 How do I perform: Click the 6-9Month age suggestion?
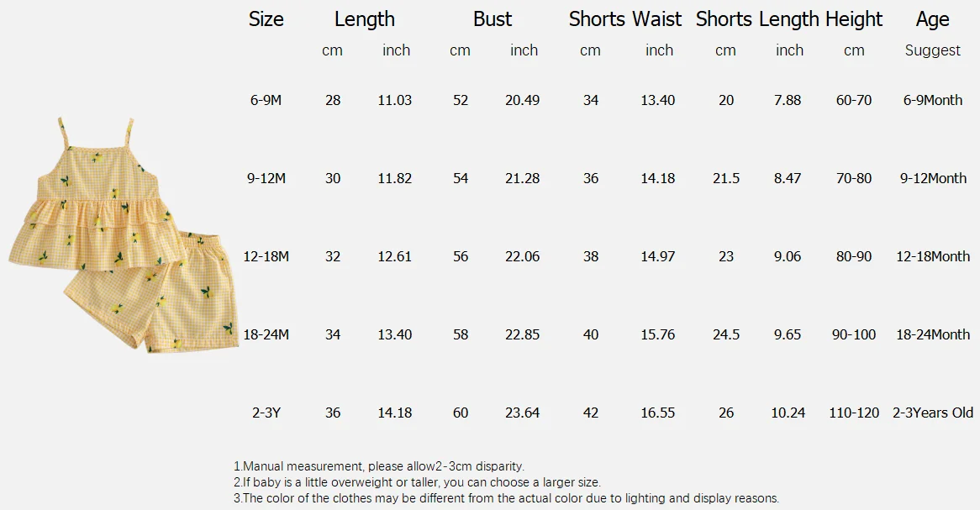[x=932, y=100]
